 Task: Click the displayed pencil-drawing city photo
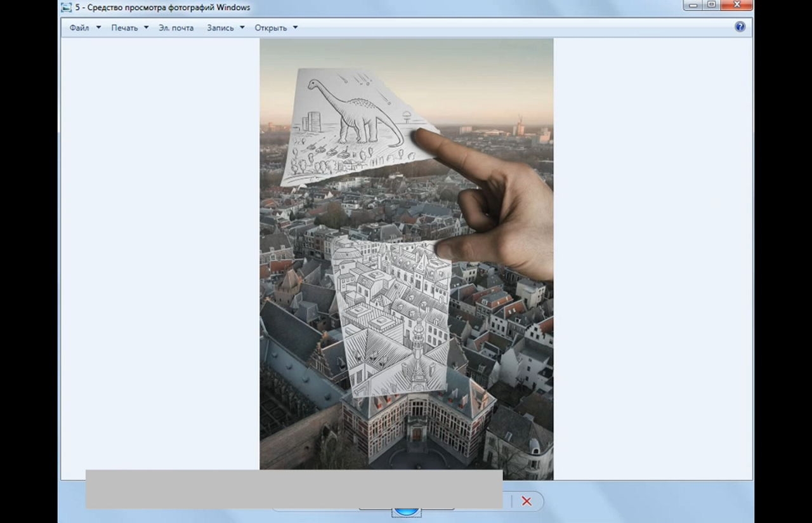406,259
